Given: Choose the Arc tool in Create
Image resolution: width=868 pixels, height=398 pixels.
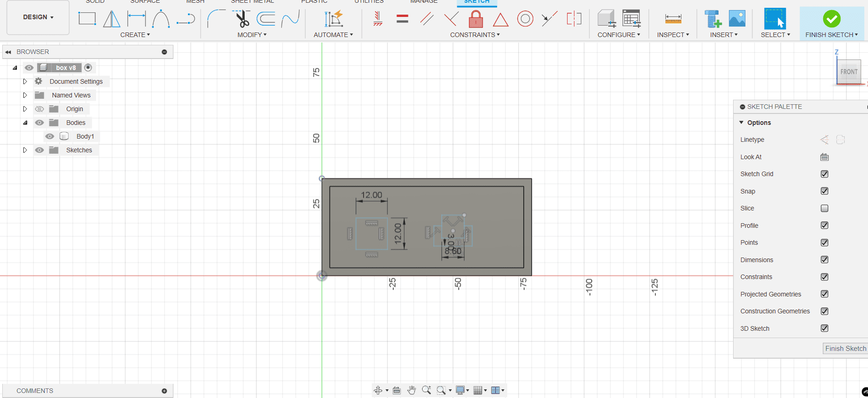Looking at the screenshot, I should tap(161, 19).
